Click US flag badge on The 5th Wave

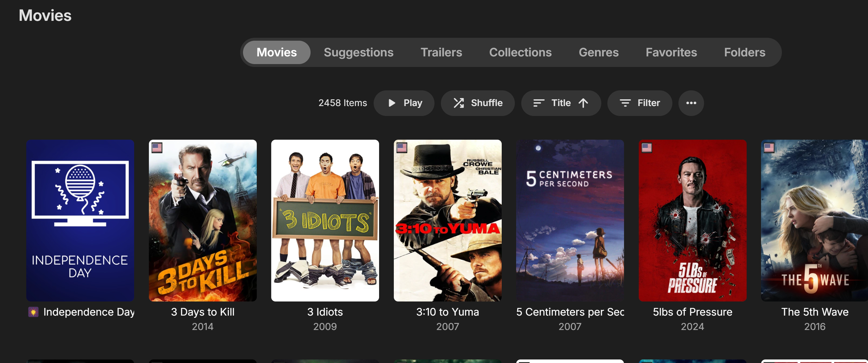[769, 148]
